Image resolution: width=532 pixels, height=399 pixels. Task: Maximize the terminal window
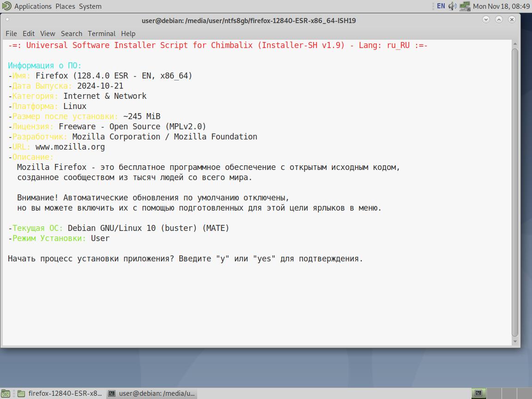(x=499, y=20)
